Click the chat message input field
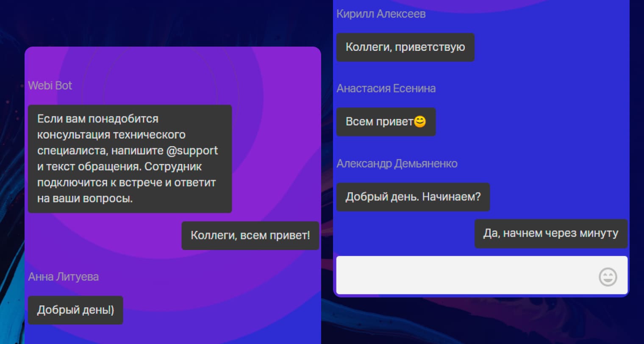This screenshot has height=344, width=644. 482,275
